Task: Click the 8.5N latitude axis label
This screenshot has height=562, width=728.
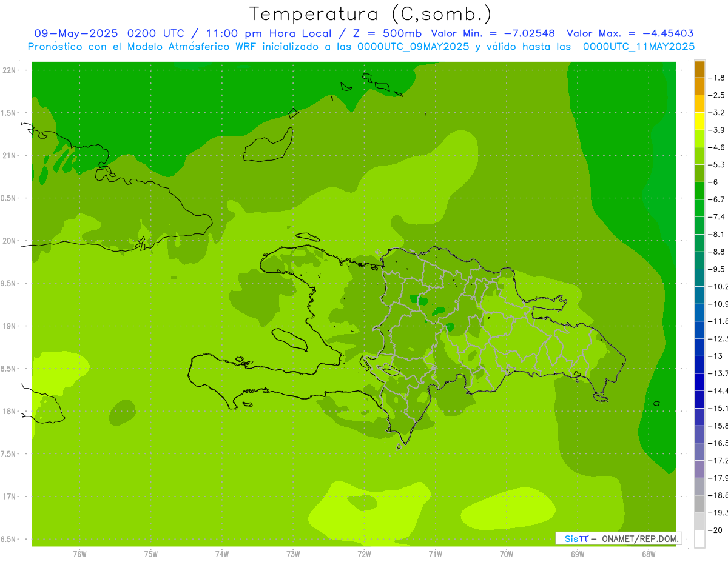Action: [8, 369]
